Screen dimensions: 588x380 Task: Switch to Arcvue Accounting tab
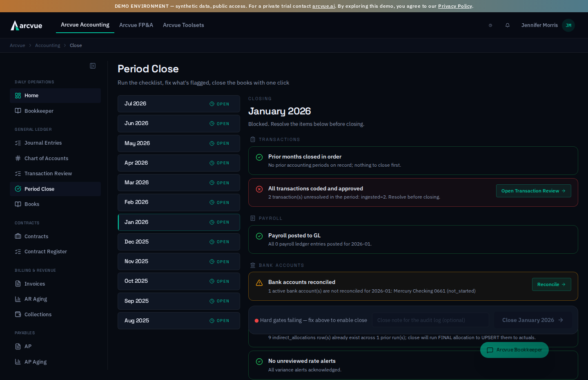(x=85, y=25)
